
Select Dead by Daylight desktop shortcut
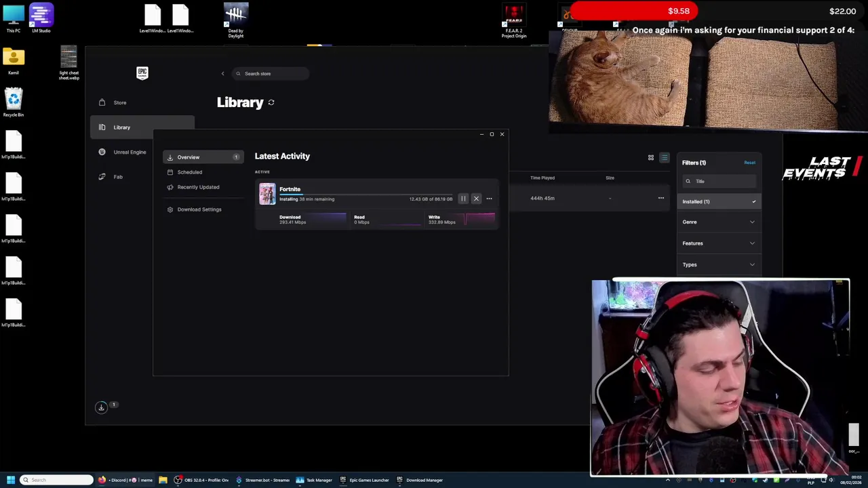coord(236,20)
